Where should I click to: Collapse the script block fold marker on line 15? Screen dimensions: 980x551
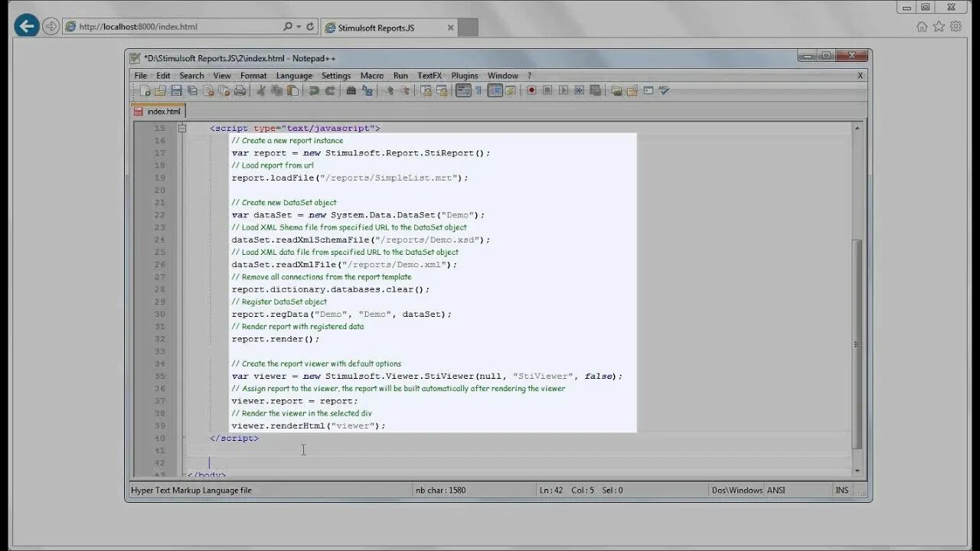[x=182, y=129]
